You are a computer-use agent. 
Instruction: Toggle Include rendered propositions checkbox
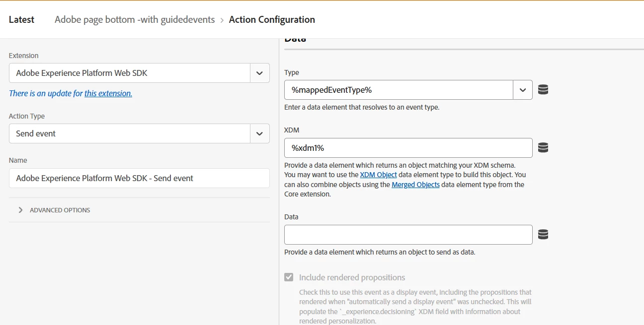click(x=289, y=277)
